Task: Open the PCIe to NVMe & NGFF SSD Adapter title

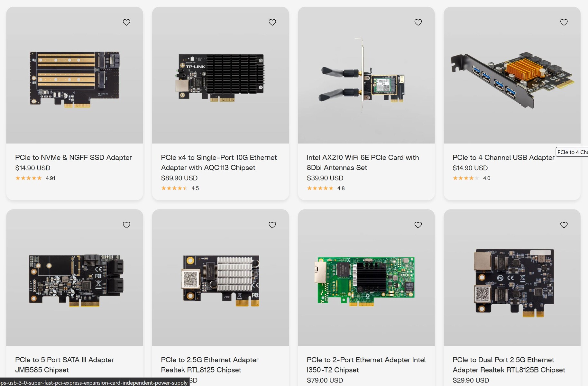Action: [x=73, y=158]
